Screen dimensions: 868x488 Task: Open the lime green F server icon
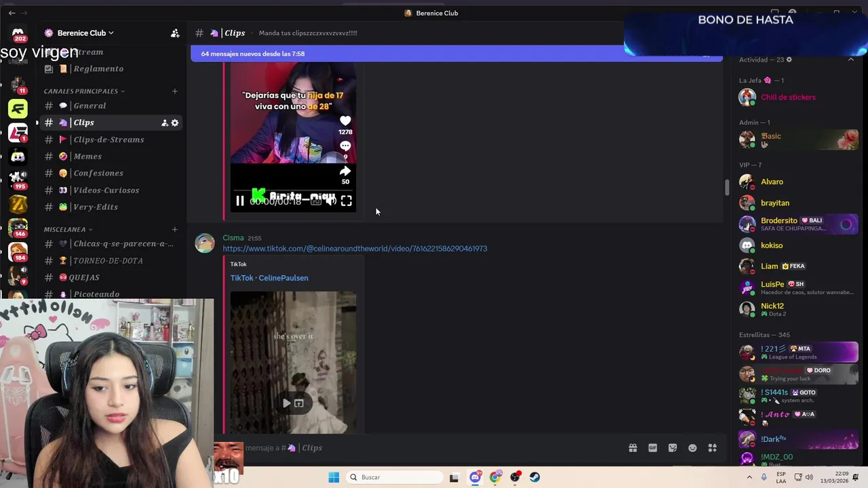coord(18,108)
